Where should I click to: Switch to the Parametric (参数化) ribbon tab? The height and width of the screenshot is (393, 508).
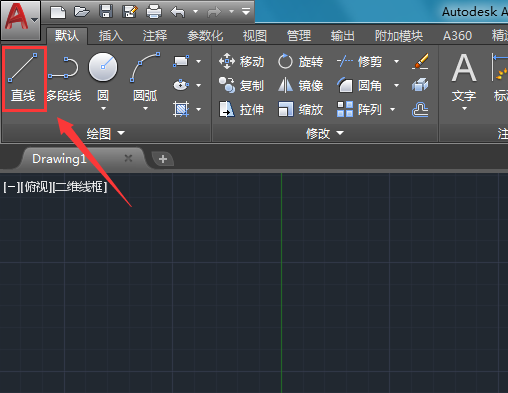point(205,35)
